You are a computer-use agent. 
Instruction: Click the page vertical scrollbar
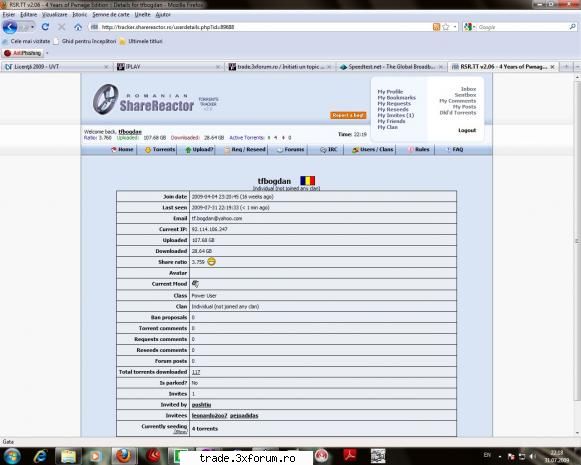point(577,241)
